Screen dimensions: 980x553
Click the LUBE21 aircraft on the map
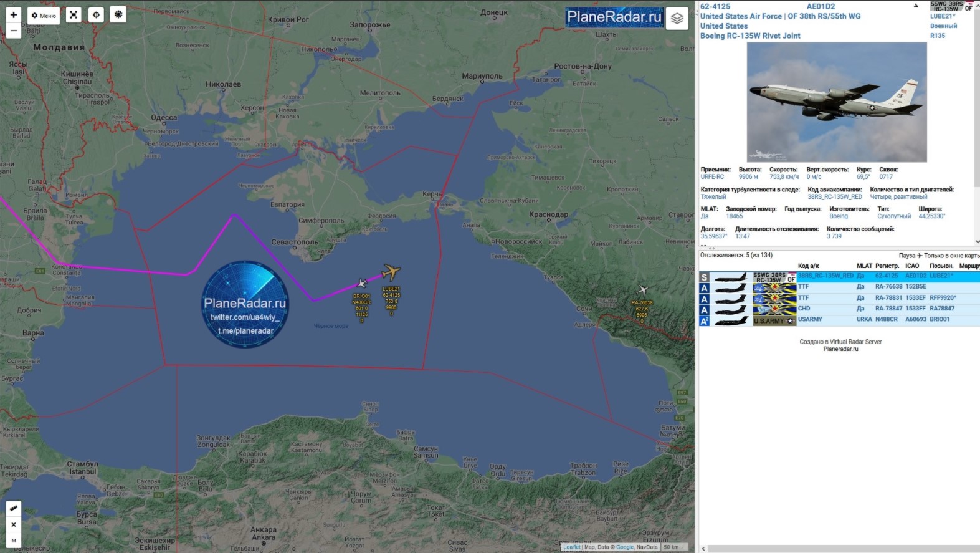pyautogui.click(x=391, y=272)
